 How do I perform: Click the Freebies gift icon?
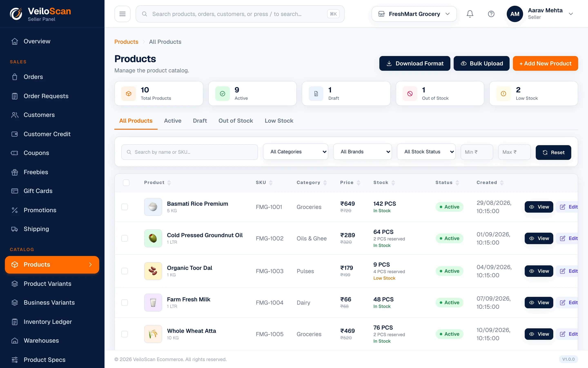[14, 172]
